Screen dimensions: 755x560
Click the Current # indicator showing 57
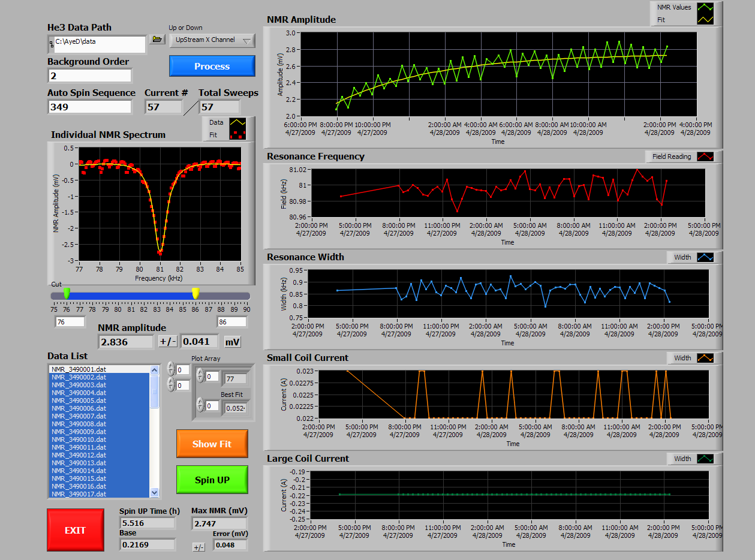[164, 107]
